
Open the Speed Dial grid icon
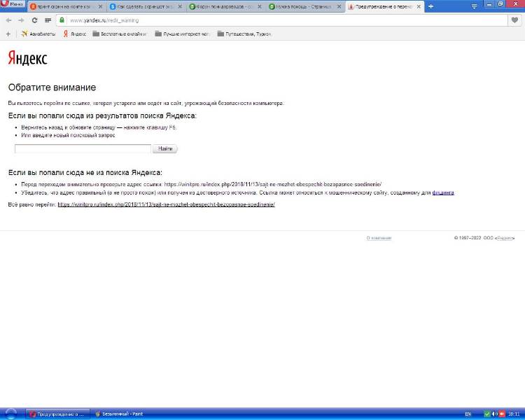48,20
